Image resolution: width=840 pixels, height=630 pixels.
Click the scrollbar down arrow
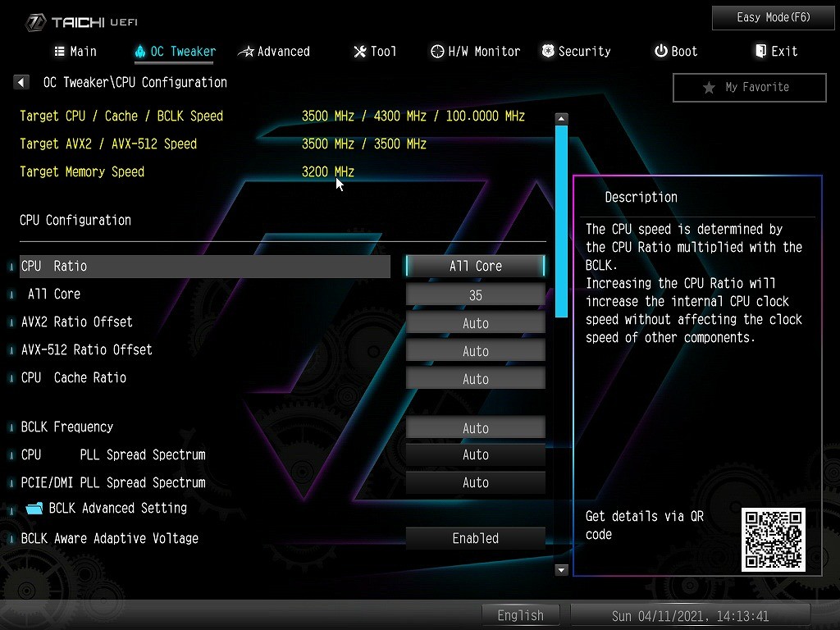click(x=561, y=569)
